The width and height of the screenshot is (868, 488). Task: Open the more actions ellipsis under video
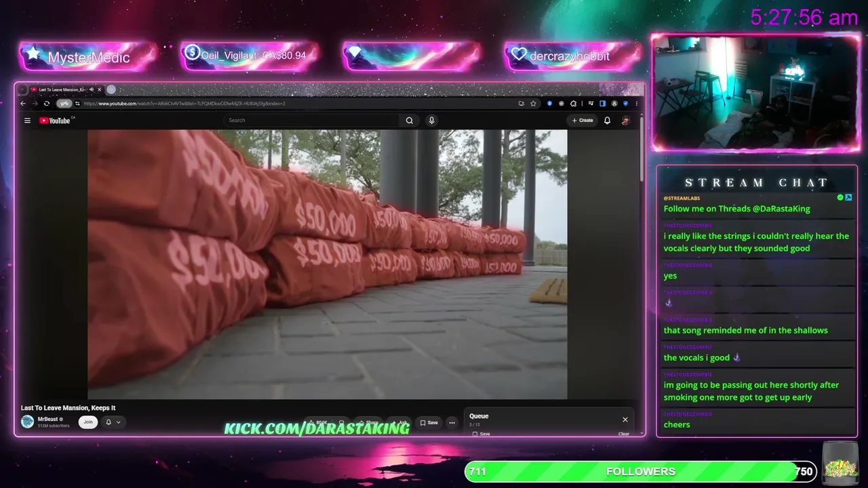[x=452, y=423]
